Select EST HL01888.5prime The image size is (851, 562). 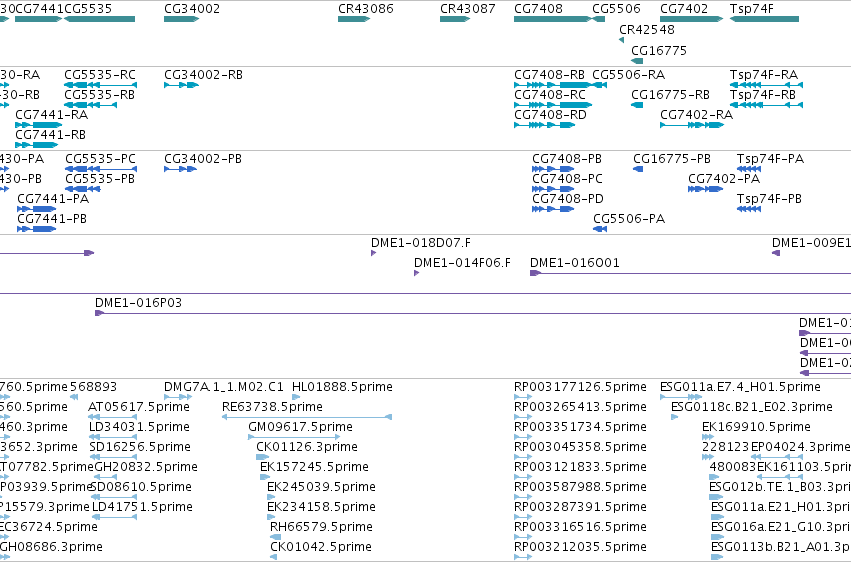(296, 397)
